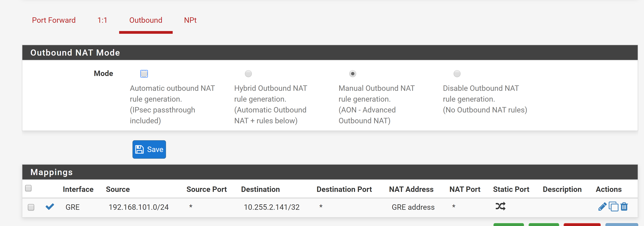Image resolution: width=644 pixels, height=226 pixels.
Task: Check the select-all mappings checkbox
Action: [x=28, y=188]
